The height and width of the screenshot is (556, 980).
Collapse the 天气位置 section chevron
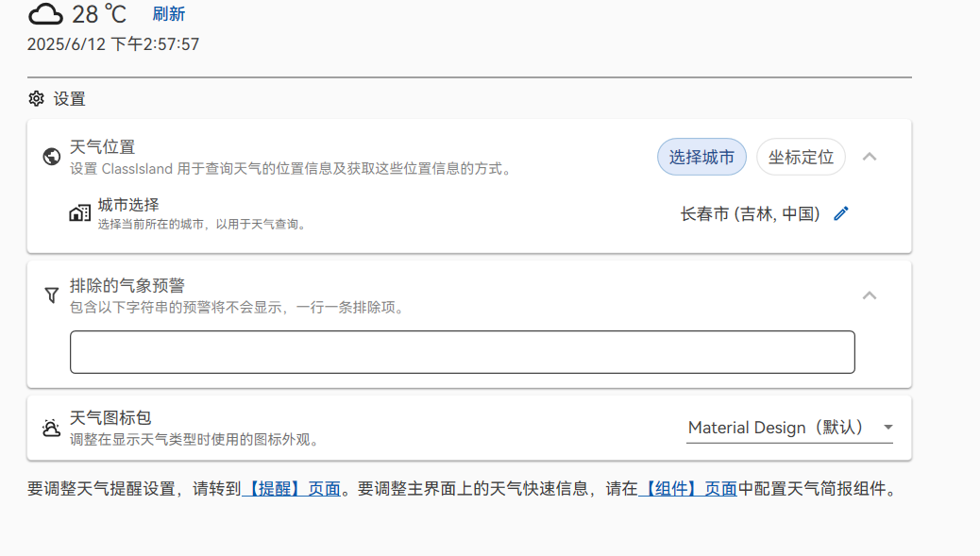point(870,157)
